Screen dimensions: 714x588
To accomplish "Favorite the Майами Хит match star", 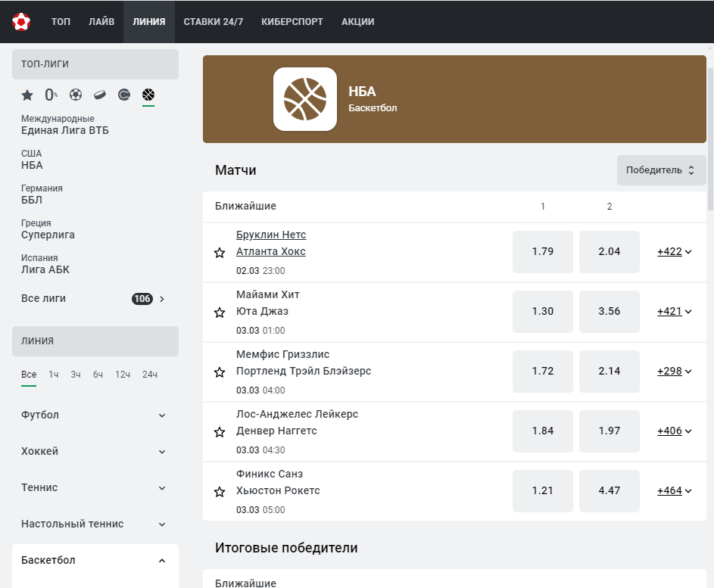I will tap(220, 313).
